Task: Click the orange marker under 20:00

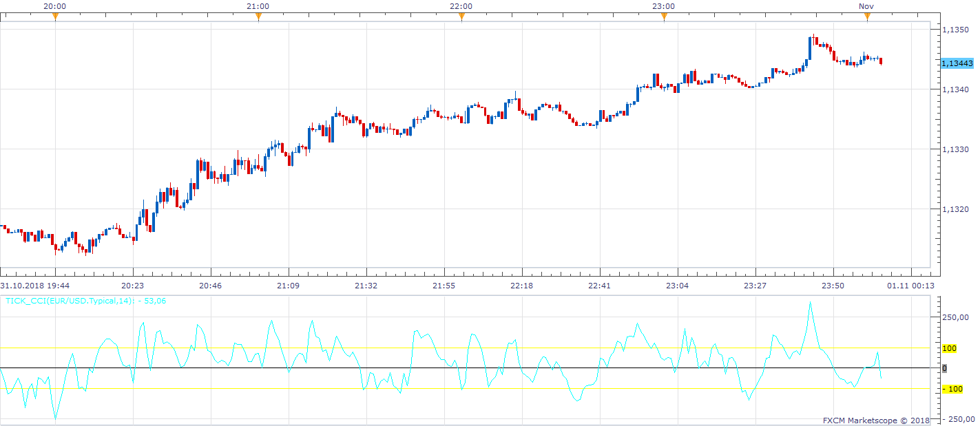Action: pyautogui.click(x=55, y=17)
